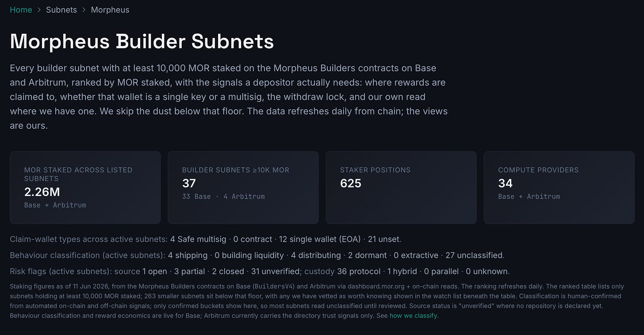Select the MOR Staked Across Listed Subnets card

(85, 188)
